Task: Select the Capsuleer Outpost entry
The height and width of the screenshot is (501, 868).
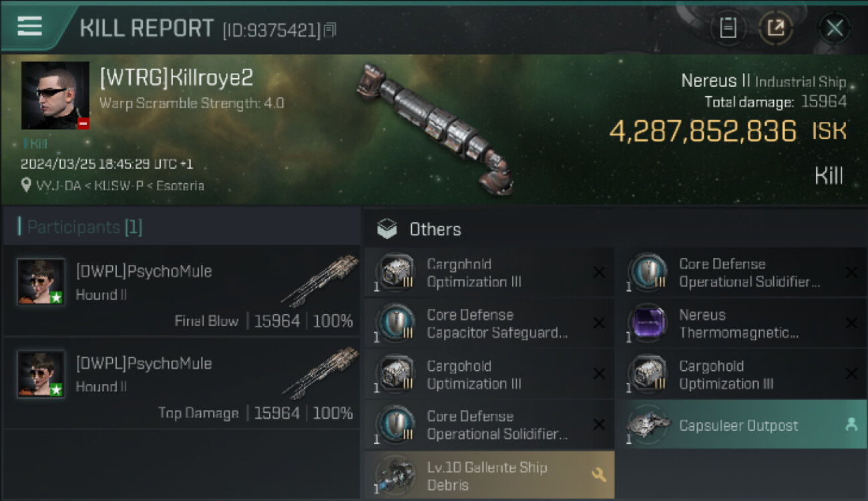Action: (x=738, y=426)
